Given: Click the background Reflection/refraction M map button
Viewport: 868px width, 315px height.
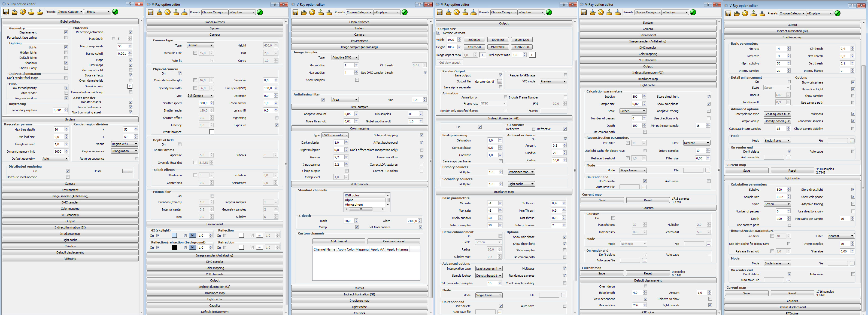Looking at the screenshot, I should coord(192,247).
